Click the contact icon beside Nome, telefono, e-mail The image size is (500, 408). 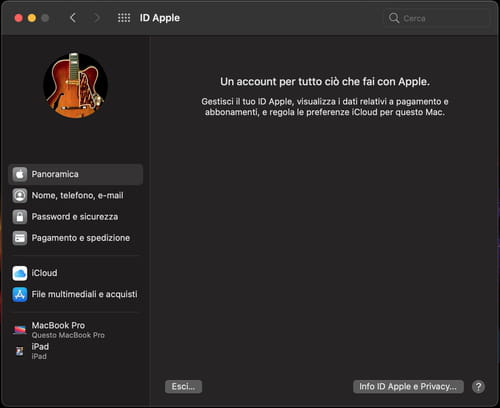(20, 196)
